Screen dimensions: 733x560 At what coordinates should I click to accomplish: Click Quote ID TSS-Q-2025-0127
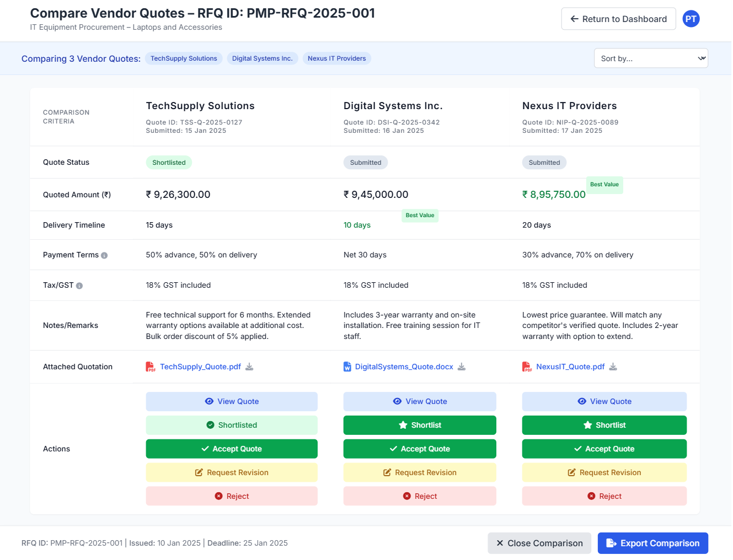(x=194, y=122)
